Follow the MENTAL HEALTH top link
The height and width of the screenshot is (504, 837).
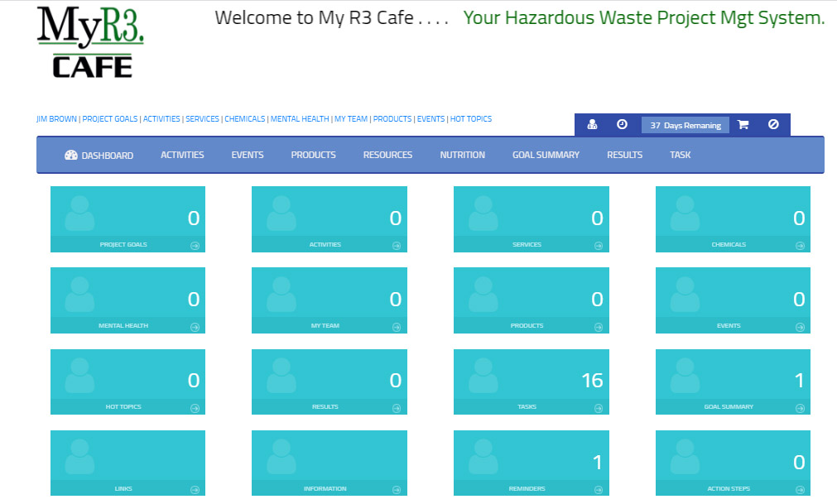click(x=300, y=119)
